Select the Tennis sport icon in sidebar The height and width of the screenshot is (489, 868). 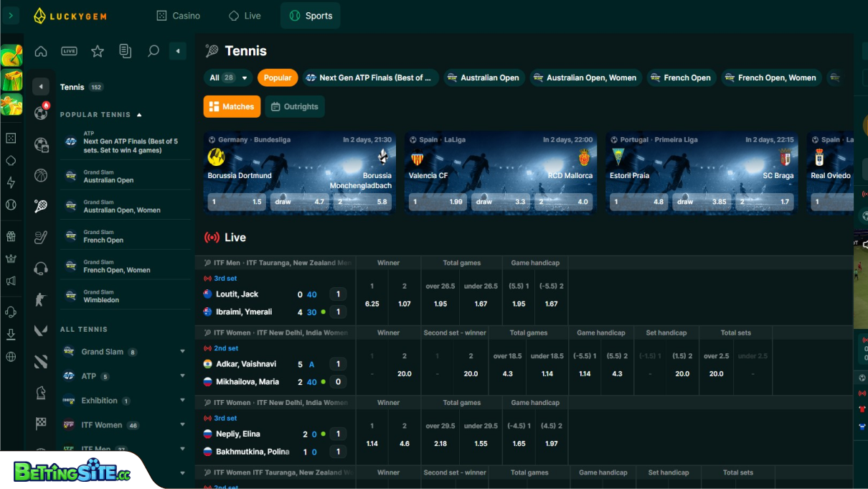coord(41,205)
